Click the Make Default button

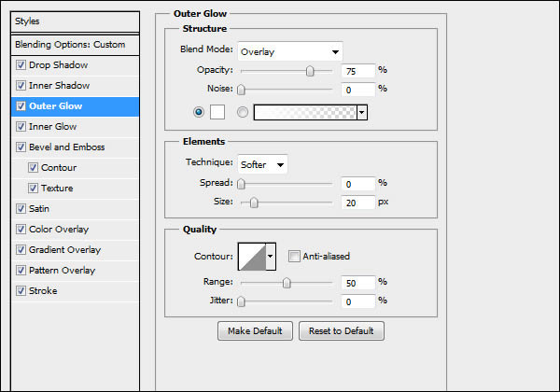coord(255,331)
